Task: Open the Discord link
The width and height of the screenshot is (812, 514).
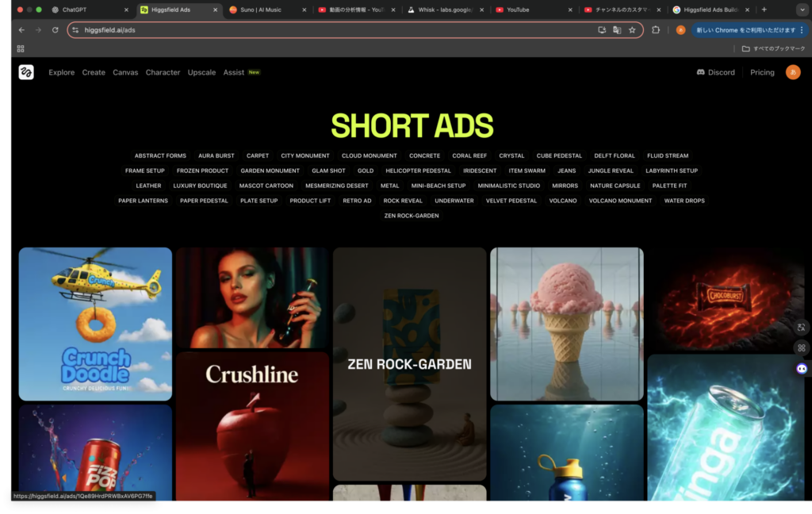Action: point(716,72)
